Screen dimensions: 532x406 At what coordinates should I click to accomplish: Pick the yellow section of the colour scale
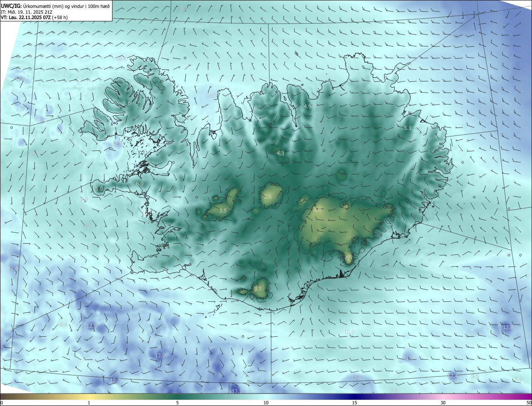click(89, 396)
